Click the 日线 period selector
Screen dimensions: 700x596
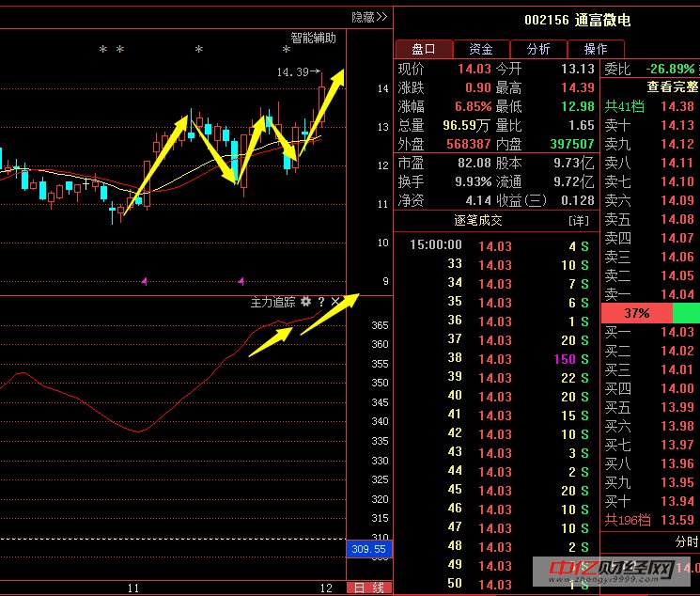pyautogui.click(x=368, y=588)
